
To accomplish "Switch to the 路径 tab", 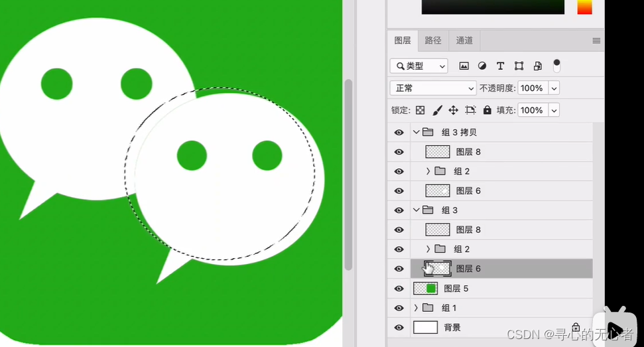I will click(433, 40).
